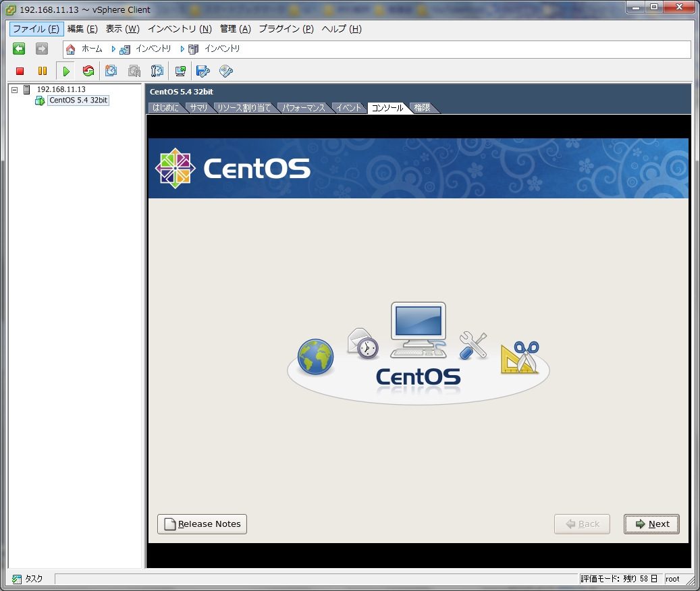Suspend the VM with the pause icon
The image size is (700, 591).
pos(43,71)
